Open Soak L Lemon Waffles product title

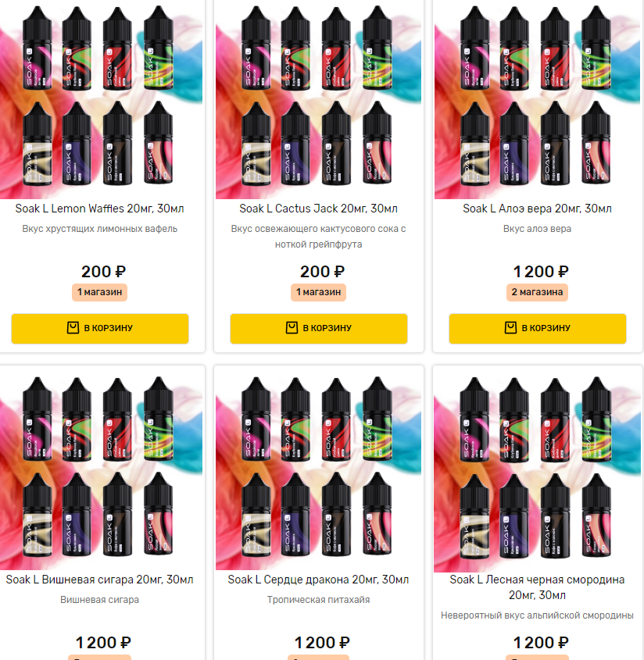pos(100,209)
